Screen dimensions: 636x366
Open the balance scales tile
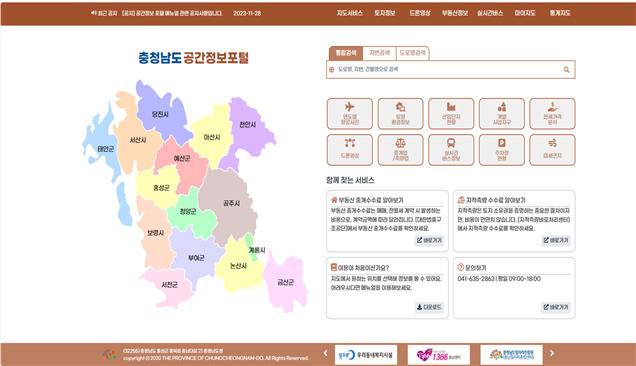click(400, 150)
